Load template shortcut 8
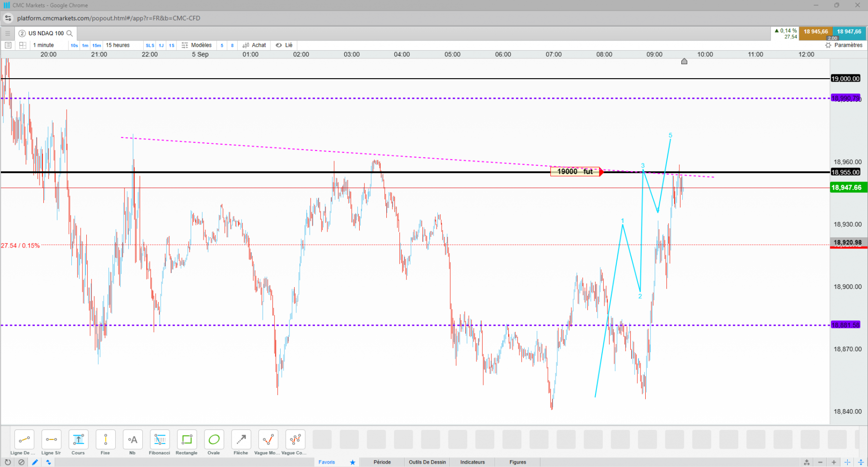This screenshot has width=868, height=467. click(x=232, y=45)
